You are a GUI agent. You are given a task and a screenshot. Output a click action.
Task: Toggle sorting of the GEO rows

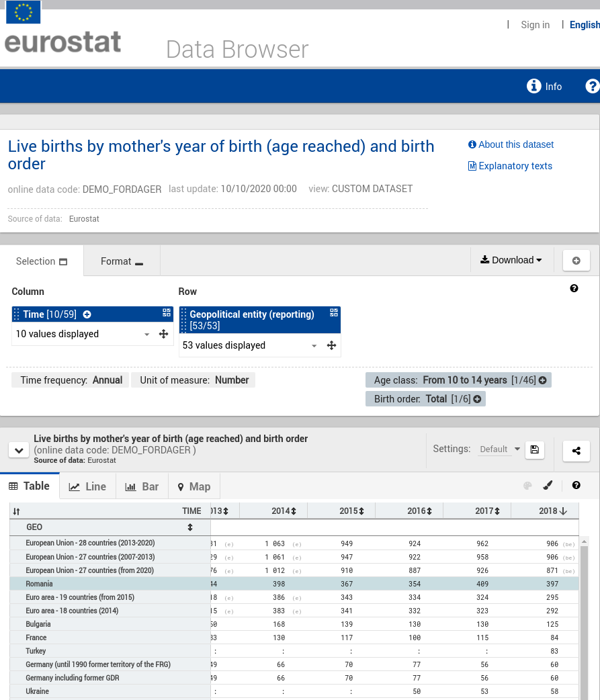coord(190,527)
